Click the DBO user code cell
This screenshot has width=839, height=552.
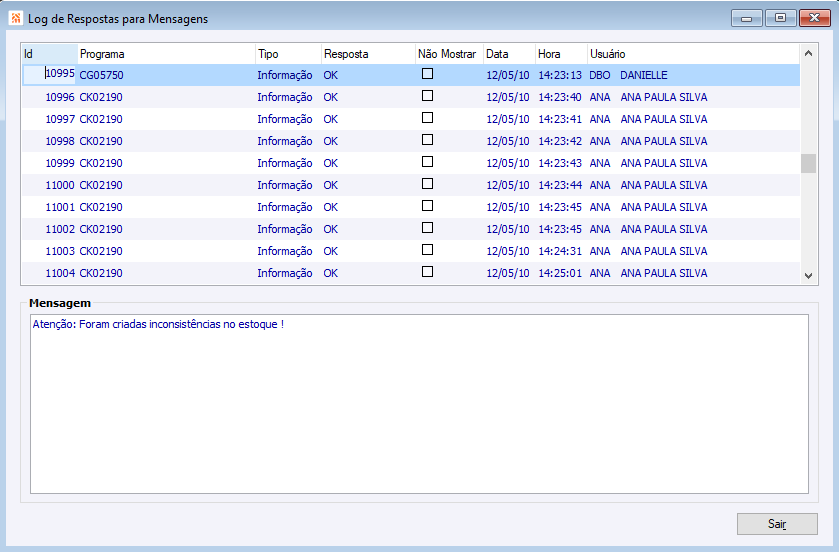coord(600,75)
